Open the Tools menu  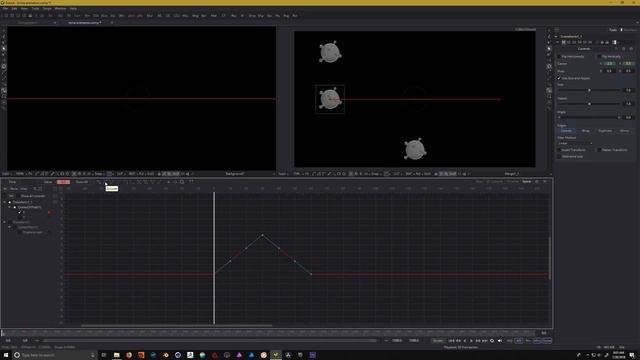pos(36,9)
